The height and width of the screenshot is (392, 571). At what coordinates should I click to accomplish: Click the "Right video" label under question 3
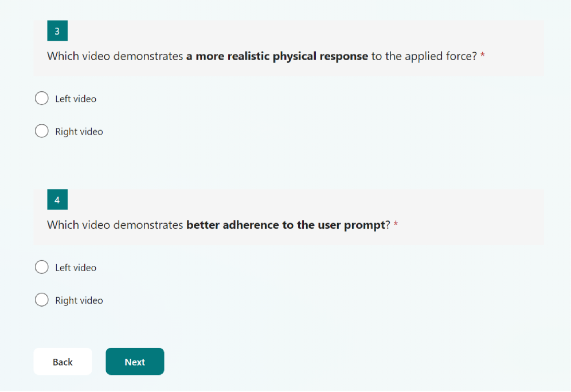tap(79, 131)
